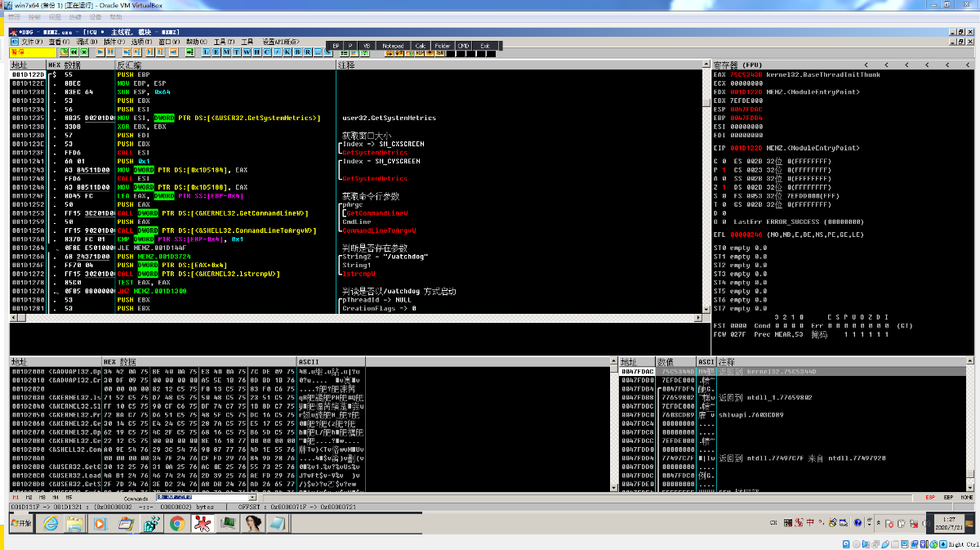Click the Go to address toolbar icon
Image resolution: width=980 pixels, height=550 pixels.
coord(189,52)
